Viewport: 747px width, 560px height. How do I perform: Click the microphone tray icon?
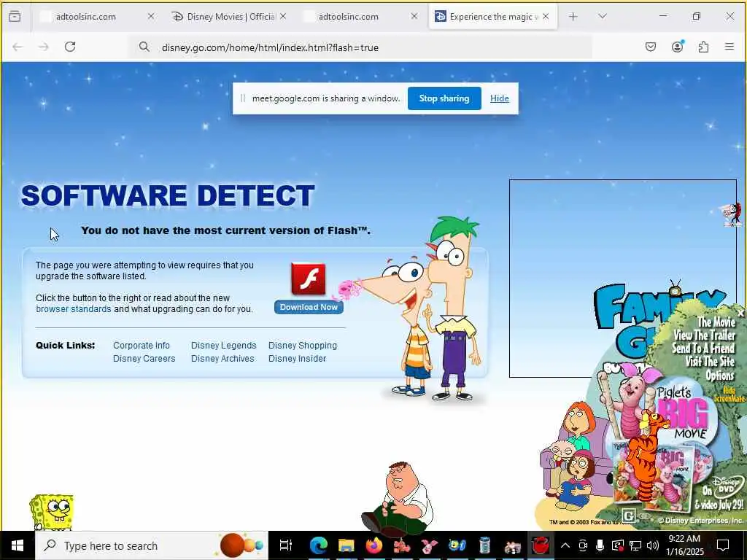point(600,545)
